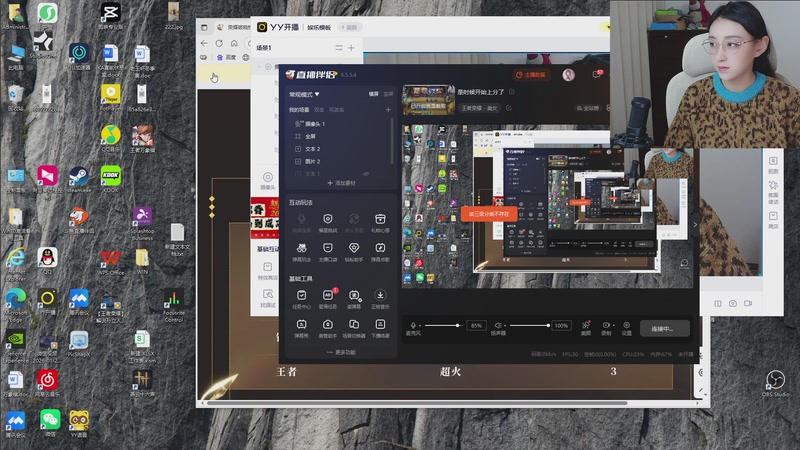Edit the stream title pencil icon
Viewport: 800px width, 450px height.
tap(512, 92)
